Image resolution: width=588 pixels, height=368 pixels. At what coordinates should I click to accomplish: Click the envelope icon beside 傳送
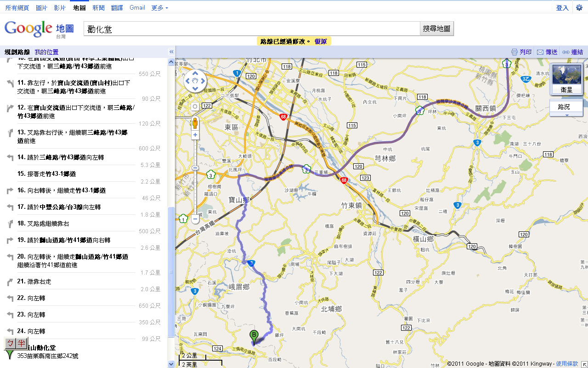[x=540, y=52]
